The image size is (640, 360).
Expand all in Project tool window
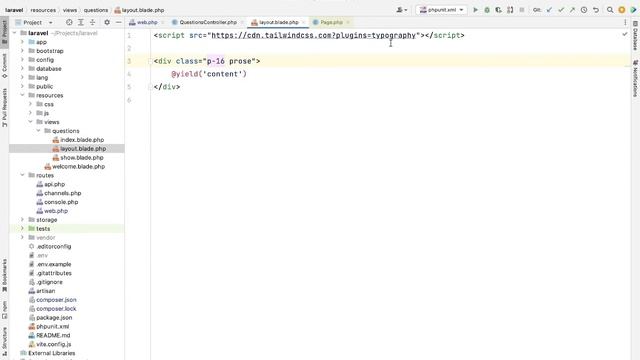81,22
